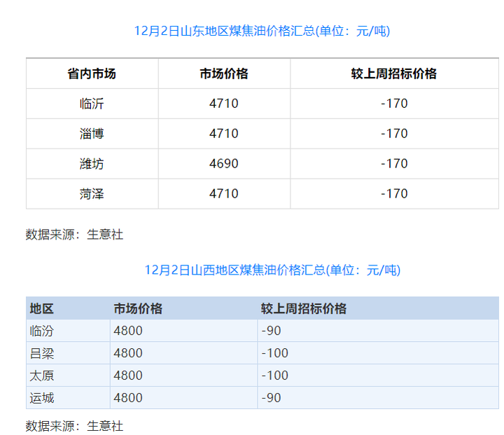Viewport: 504px width, 435px height.
Task: Click the -90 change in the 运城 row
Action: pos(272,398)
